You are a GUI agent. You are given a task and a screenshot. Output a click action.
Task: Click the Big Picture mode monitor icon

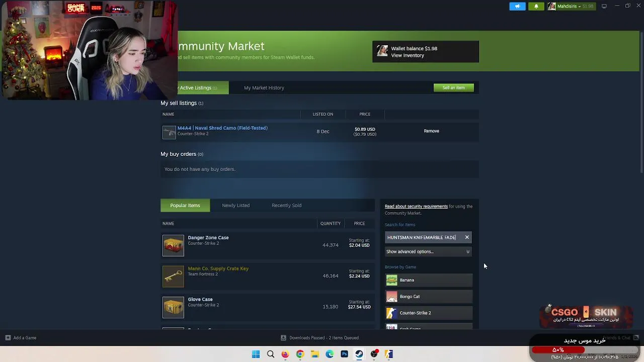click(604, 6)
